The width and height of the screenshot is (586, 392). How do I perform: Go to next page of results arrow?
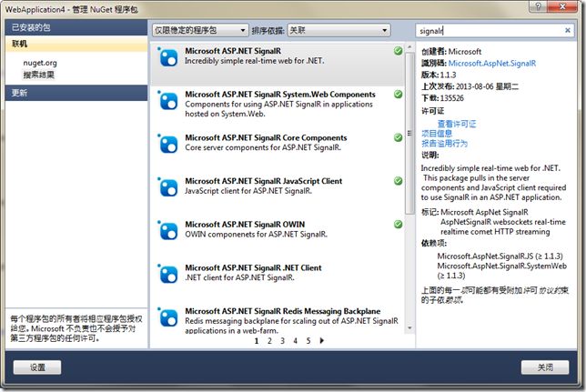pos(322,340)
